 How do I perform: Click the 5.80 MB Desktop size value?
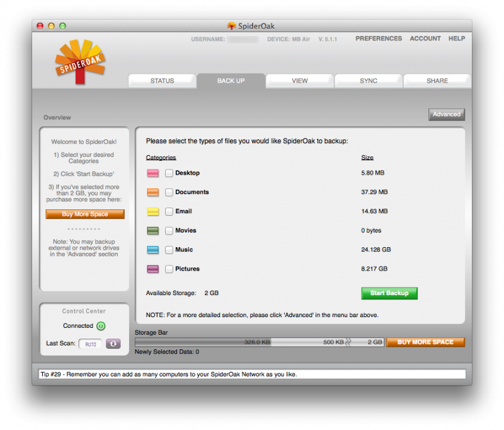tap(372, 173)
